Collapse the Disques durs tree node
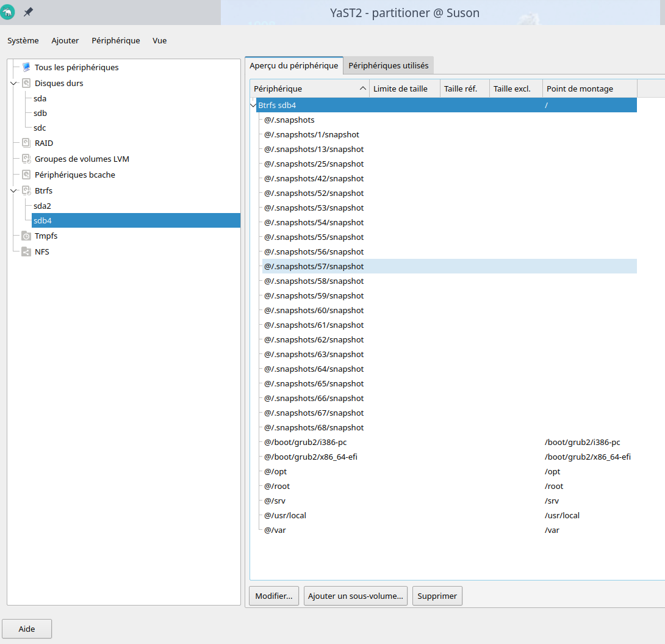665x644 pixels. pos(13,83)
